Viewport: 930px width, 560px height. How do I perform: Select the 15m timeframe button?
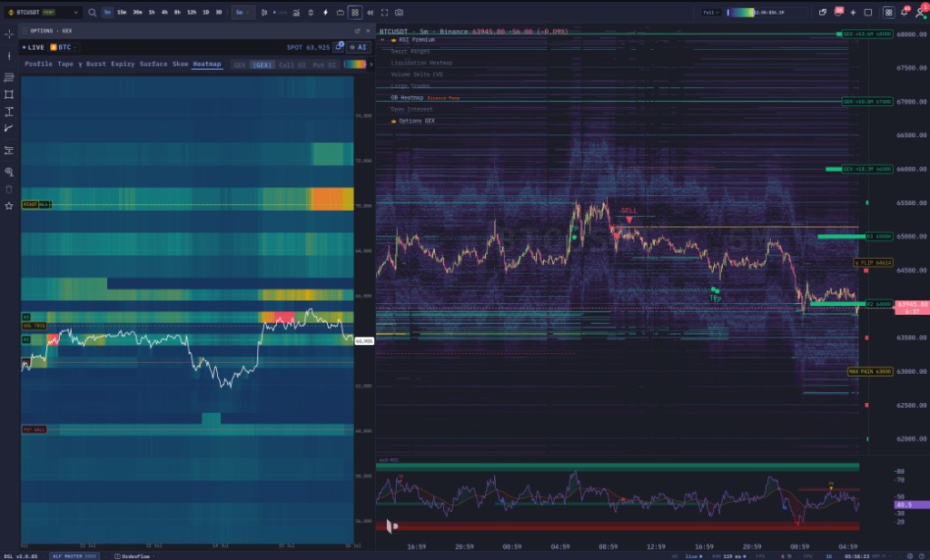click(122, 13)
